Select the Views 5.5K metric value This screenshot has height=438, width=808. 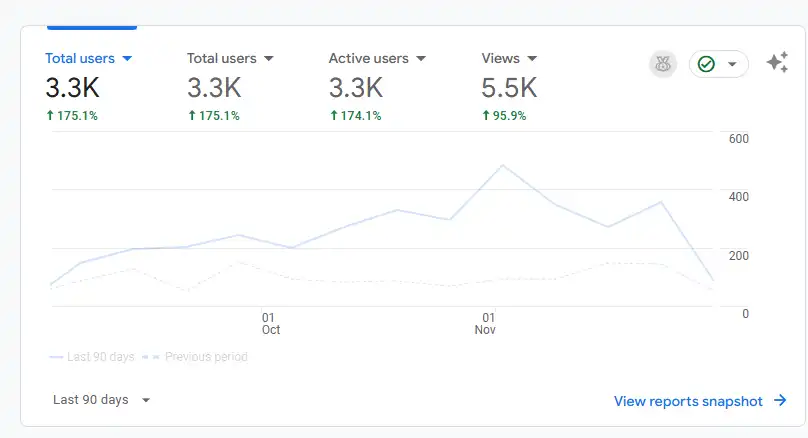point(509,88)
